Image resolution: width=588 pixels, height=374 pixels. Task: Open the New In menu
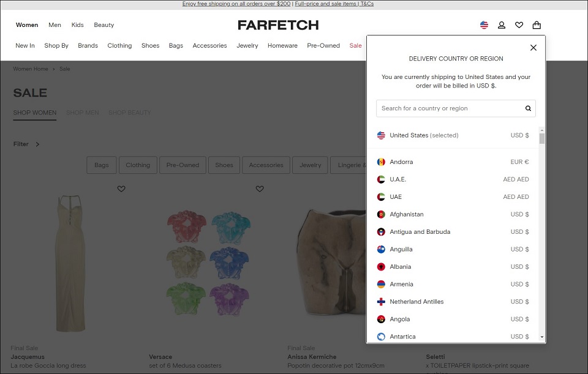[x=25, y=46]
